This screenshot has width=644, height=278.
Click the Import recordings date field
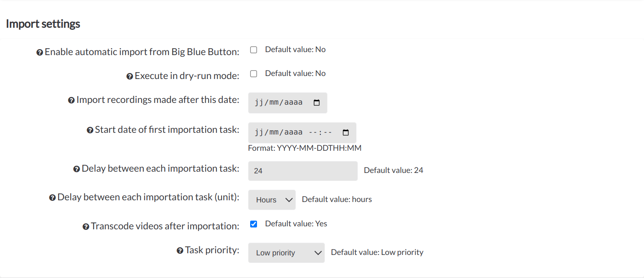coord(288,103)
